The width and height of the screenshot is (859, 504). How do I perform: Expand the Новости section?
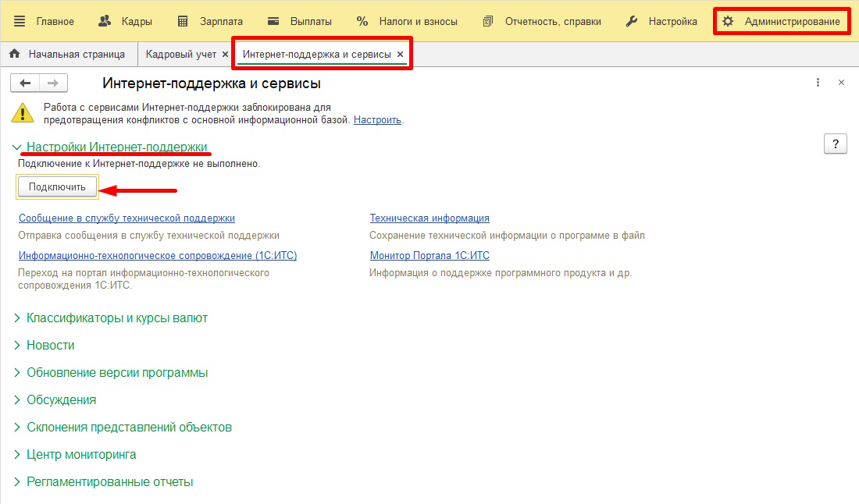pyautogui.click(x=51, y=346)
